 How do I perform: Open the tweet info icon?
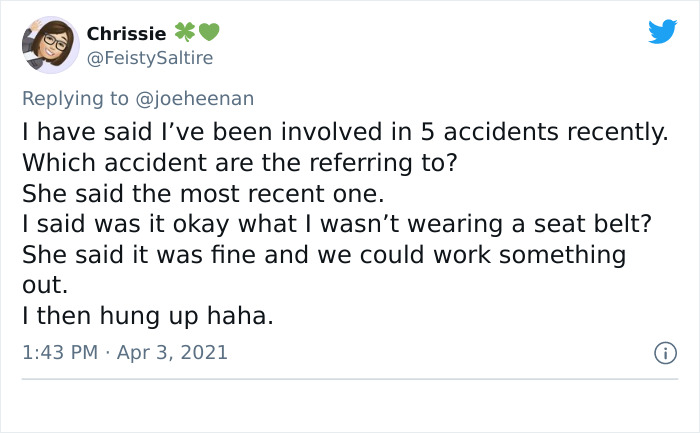663,353
